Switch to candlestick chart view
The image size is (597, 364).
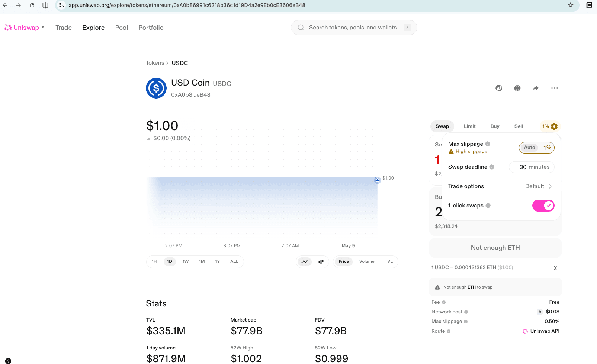point(321,262)
